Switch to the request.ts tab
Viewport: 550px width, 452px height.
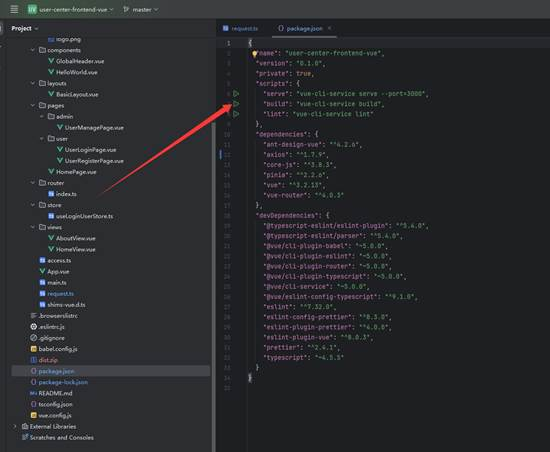point(241,28)
